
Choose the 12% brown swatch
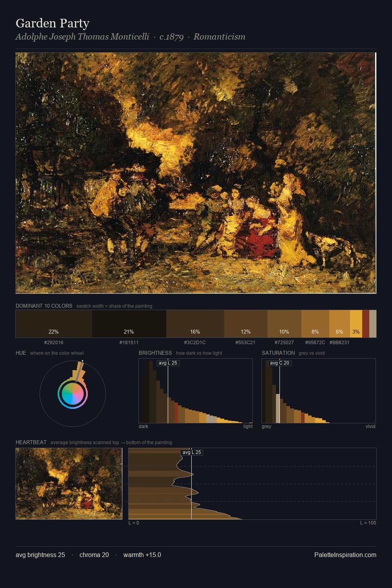tap(246, 324)
